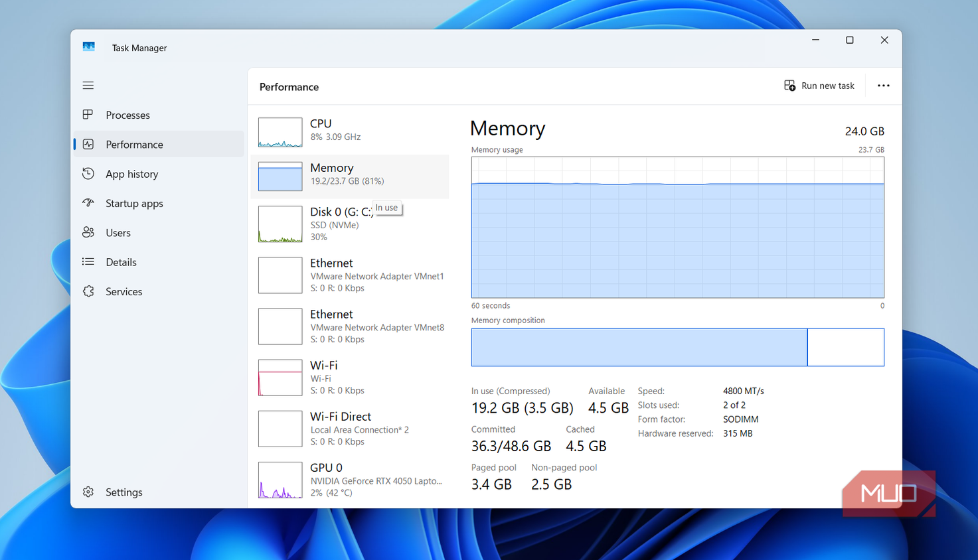This screenshot has height=560, width=978.
Task: Select the Wi-Fi entry text
Action: coord(337,378)
